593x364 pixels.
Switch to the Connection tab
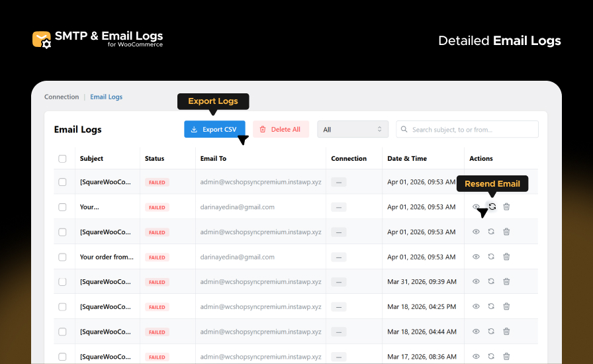click(62, 97)
